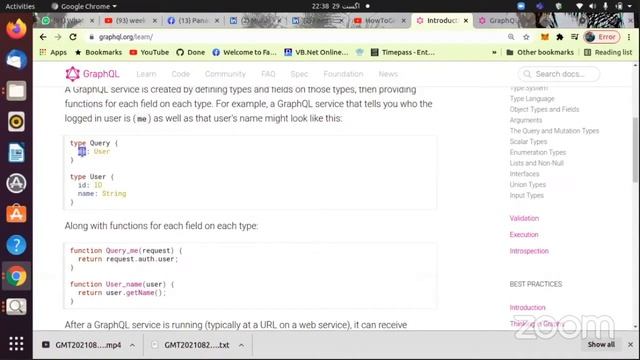
Task: Open the Reading list
Action: tap(608, 52)
